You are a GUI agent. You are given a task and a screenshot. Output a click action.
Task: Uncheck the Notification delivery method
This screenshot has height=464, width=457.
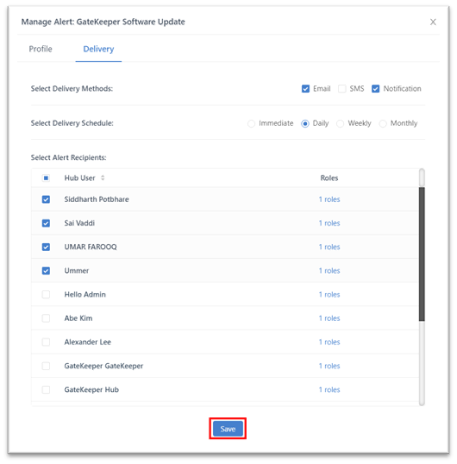[376, 89]
